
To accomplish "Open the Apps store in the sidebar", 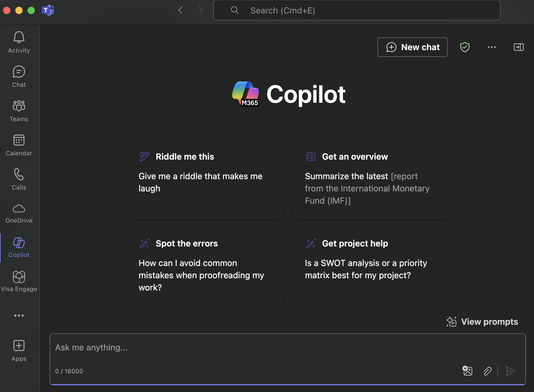I will pyautogui.click(x=19, y=351).
